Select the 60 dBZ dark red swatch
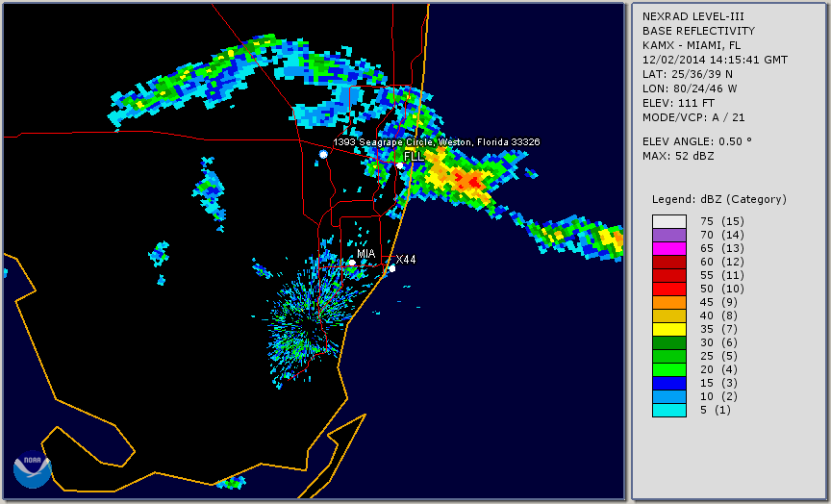Viewport: 831px width, 504px height. (x=669, y=262)
